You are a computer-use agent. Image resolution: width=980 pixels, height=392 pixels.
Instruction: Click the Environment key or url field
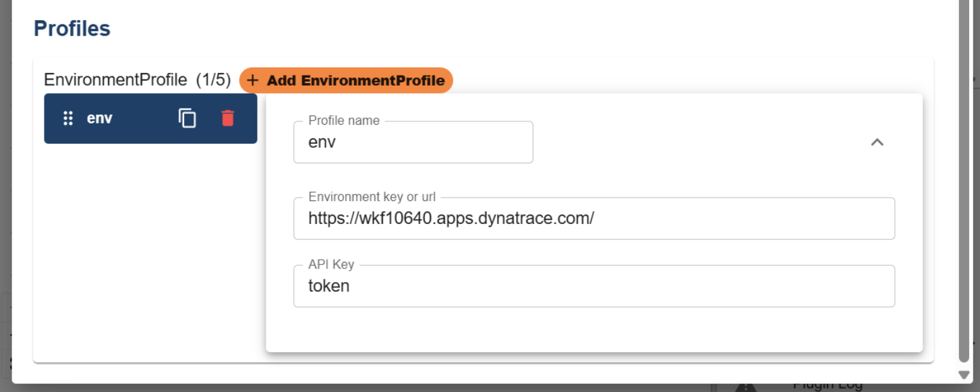594,218
